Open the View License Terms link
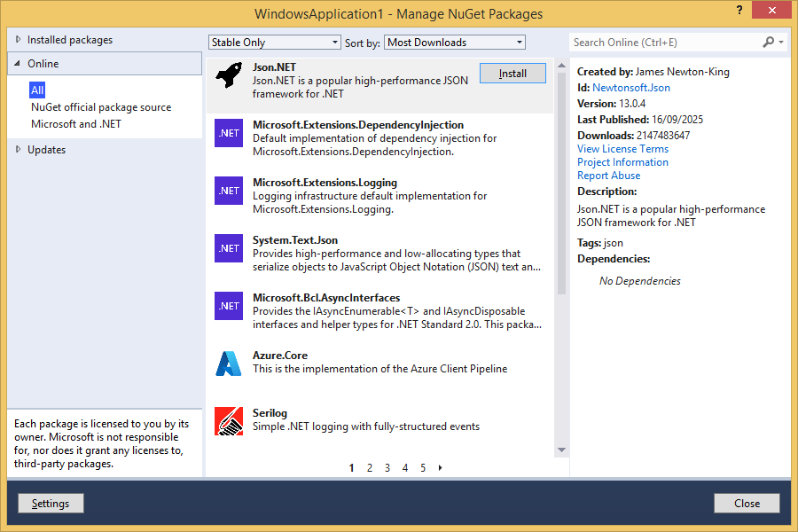Screen dimensions: 798x532 [x=622, y=149]
